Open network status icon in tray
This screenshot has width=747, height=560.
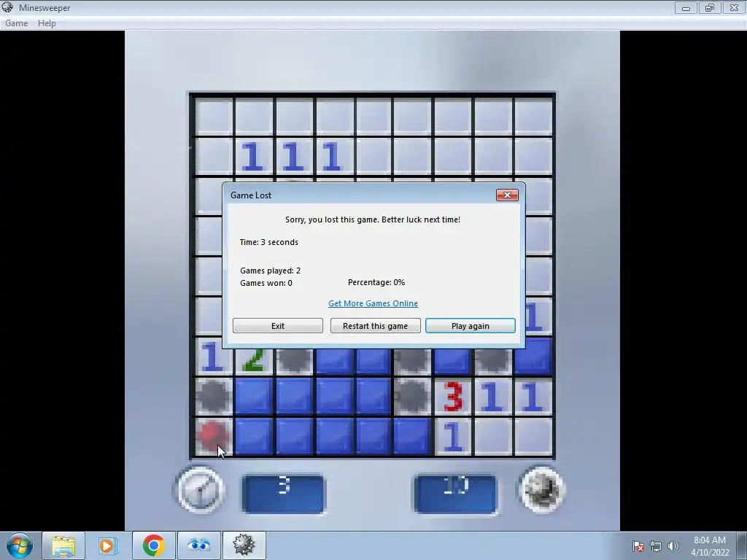656,546
